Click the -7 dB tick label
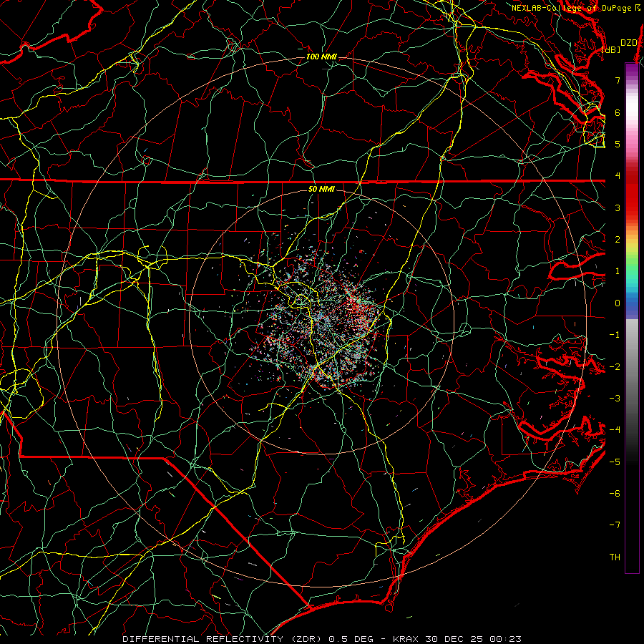 coord(615,525)
